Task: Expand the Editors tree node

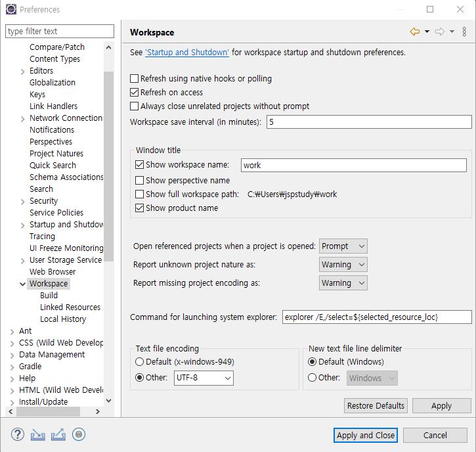Action: (22, 72)
